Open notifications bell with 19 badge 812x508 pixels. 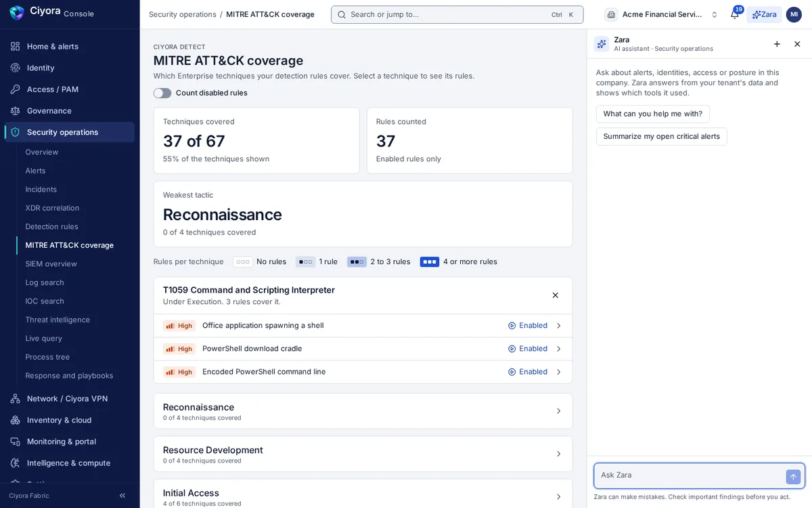click(735, 14)
